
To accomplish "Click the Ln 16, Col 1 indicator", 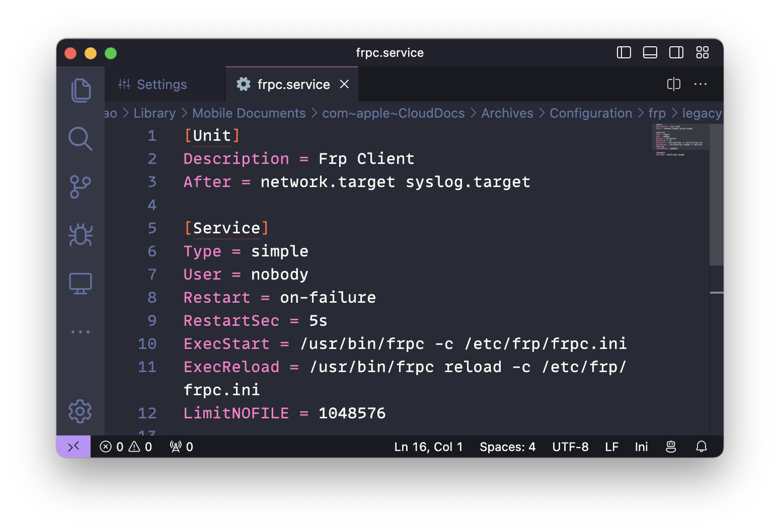I will 428,447.
